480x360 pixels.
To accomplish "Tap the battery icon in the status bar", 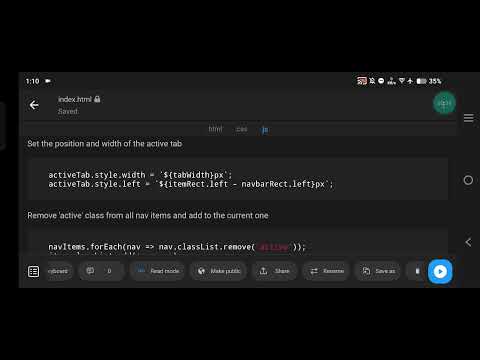I will tap(421, 81).
